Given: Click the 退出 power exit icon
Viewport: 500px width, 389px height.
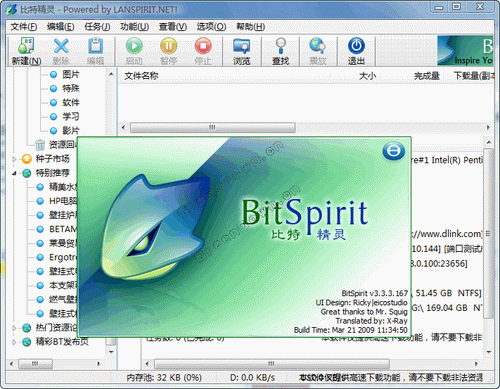Looking at the screenshot, I should [356, 46].
